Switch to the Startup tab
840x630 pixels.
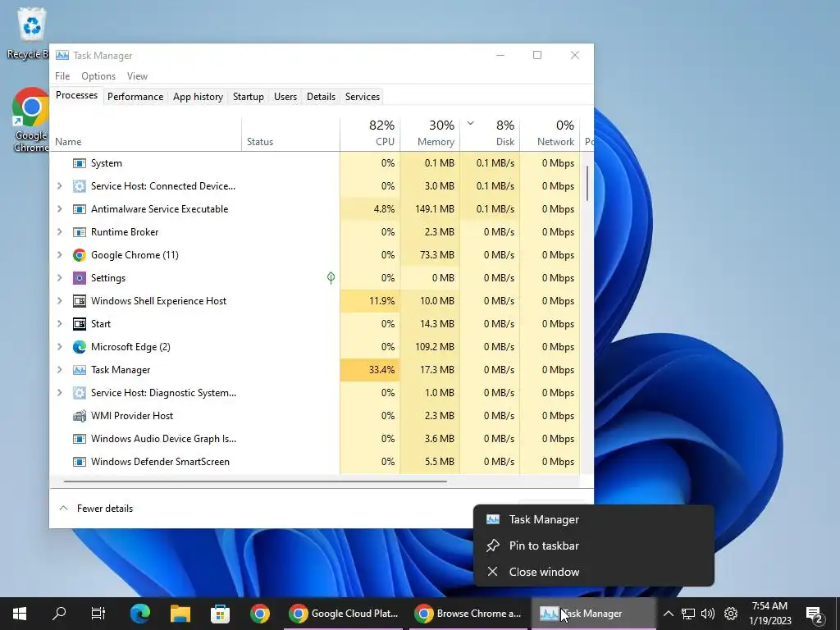tap(248, 97)
